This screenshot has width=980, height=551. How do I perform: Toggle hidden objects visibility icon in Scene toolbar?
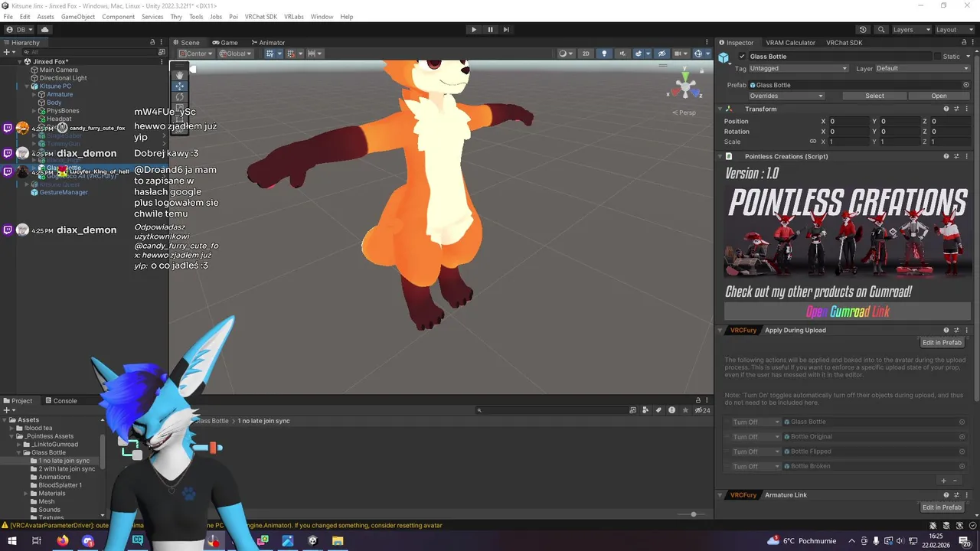point(662,54)
